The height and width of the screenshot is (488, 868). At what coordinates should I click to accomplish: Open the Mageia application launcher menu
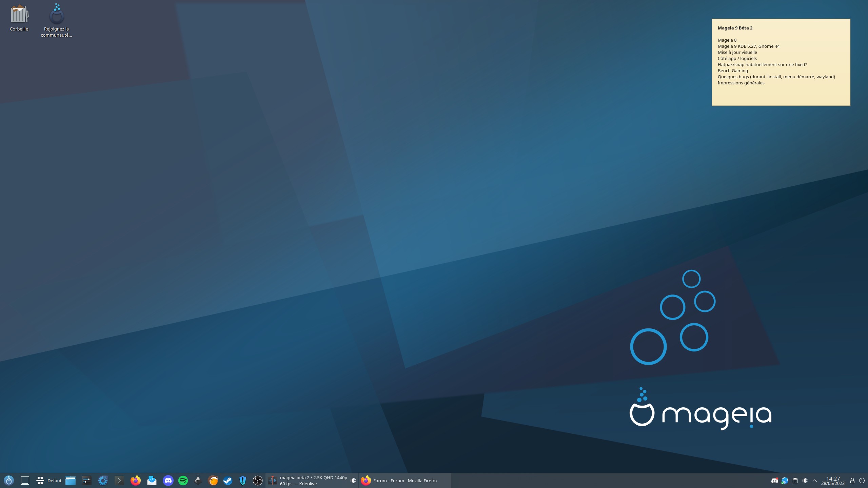[9, 481]
